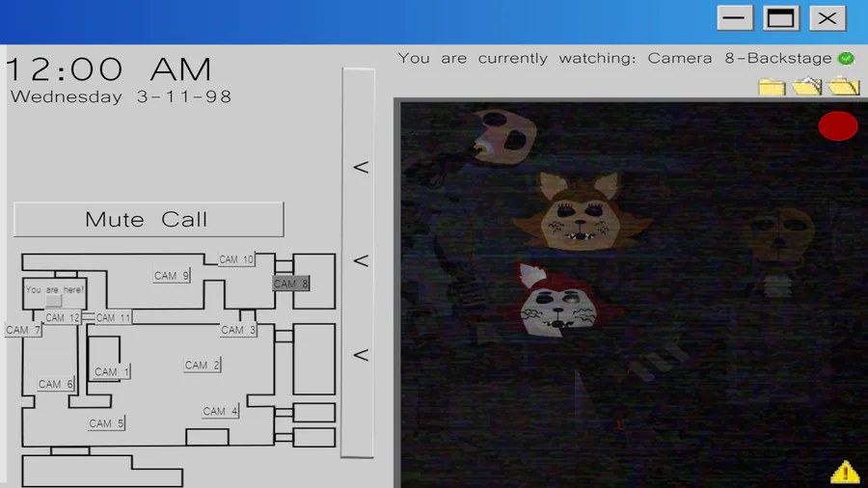View CAM 5 feed
The width and height of the screenshot is (868, 488).
[106, 423]
